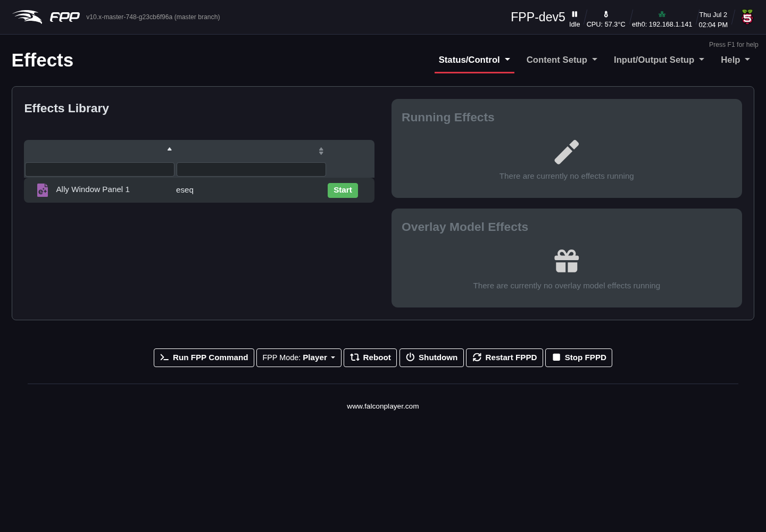Click the Stop FPPD button
Image resolution: width=766 pixels, height=532 pixels.
pyautogui.click(x=579, y=358)
